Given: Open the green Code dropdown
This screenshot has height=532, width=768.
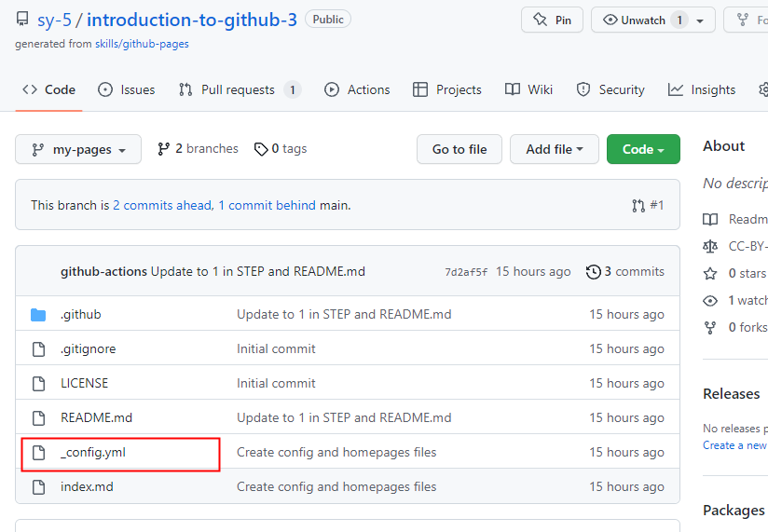Looking at the screenshot, I should coord(643,149).
